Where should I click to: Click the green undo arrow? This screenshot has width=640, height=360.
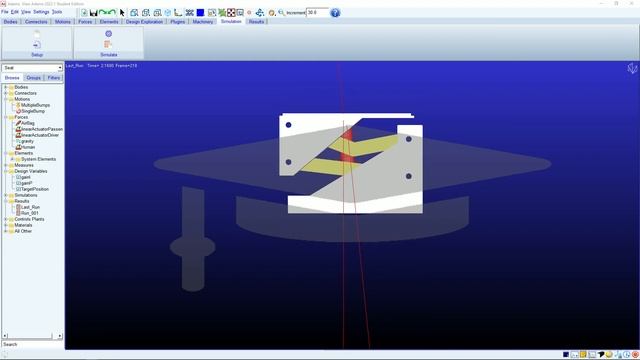pyautogui.click(x=102, y=13)
